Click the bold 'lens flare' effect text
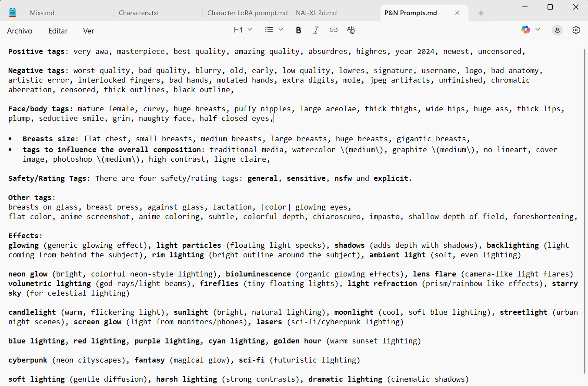 pyautogui.click(x=434, y=274)
